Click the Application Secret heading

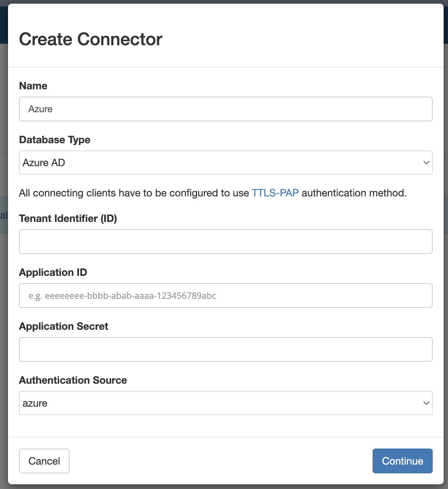(63, 326)
